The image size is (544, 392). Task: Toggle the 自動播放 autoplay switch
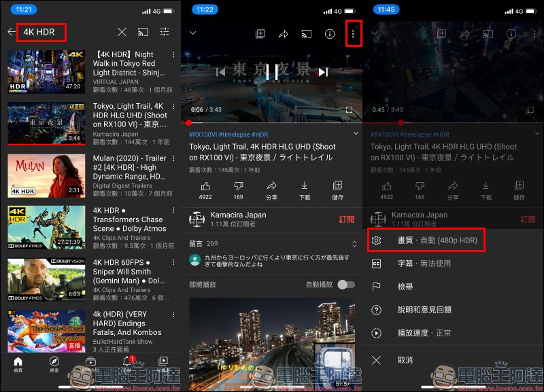point(346,285)
